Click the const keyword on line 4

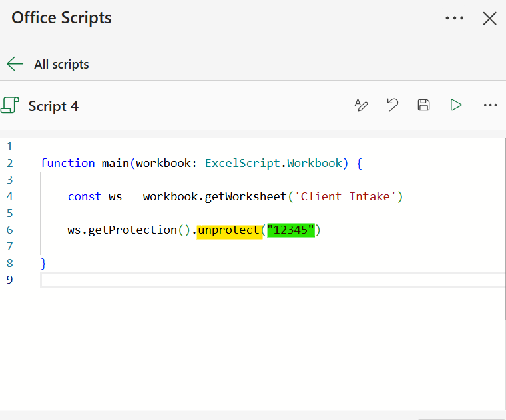tap(85, 196)
